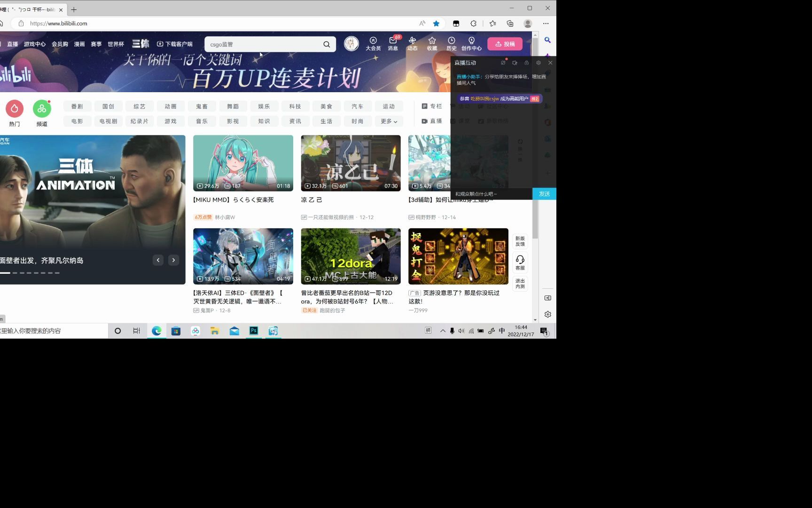Mute voice announcements in 直播互动 panel
This screenshot has width=812, height=508.
point(515,63)
